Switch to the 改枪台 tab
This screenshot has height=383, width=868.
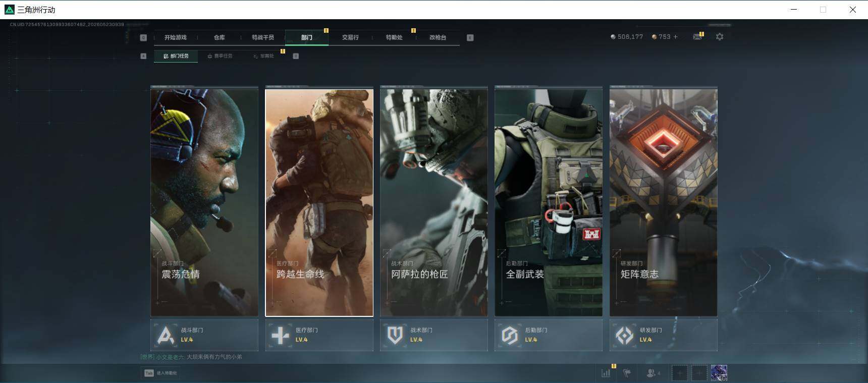coord(438,37)
